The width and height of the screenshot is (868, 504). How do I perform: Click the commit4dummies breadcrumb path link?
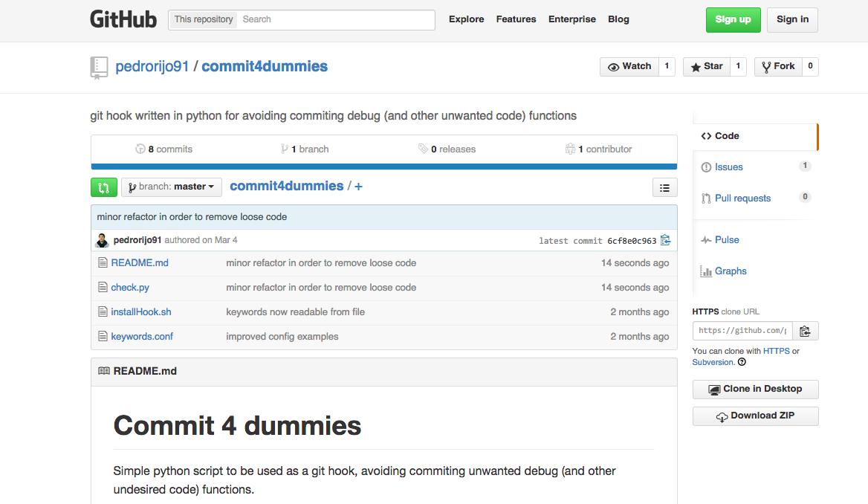point(287,186)
